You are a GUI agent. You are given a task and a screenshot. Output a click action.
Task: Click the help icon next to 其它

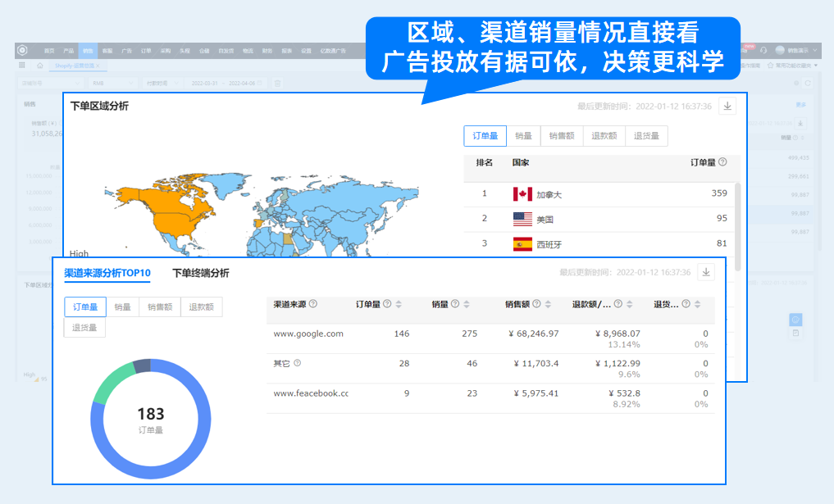pyautogui.click(x=298, y=363)
